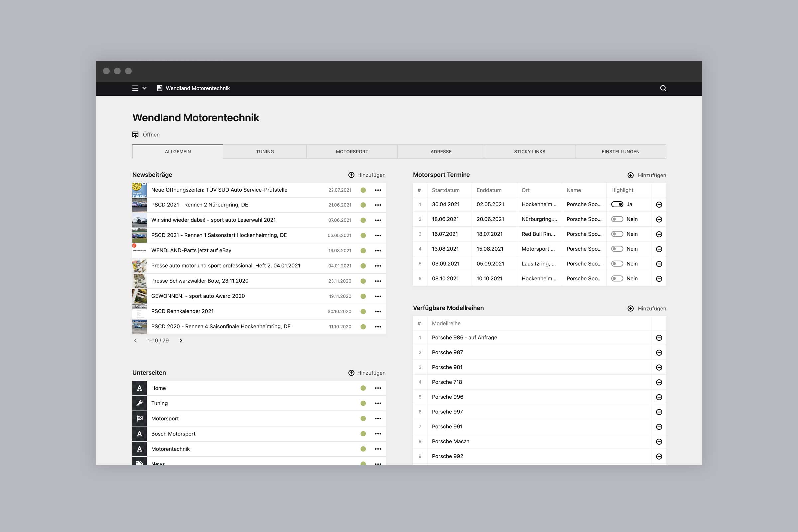Image resolution: width=798 pixels, height=532 pixels.
Task: Switch to the Motorsport tab
Action: tap(352, 152)
